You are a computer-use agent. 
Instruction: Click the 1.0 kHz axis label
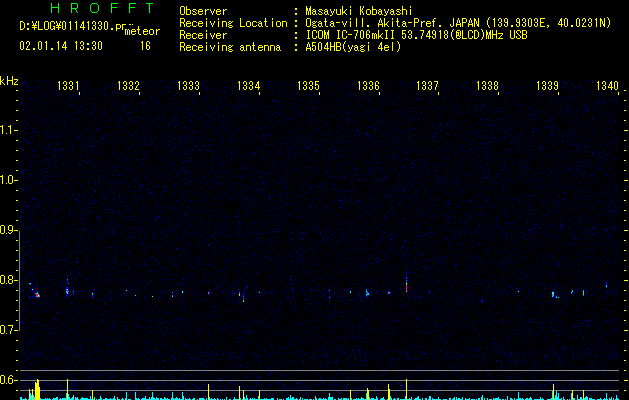click(x=9, y=180)
